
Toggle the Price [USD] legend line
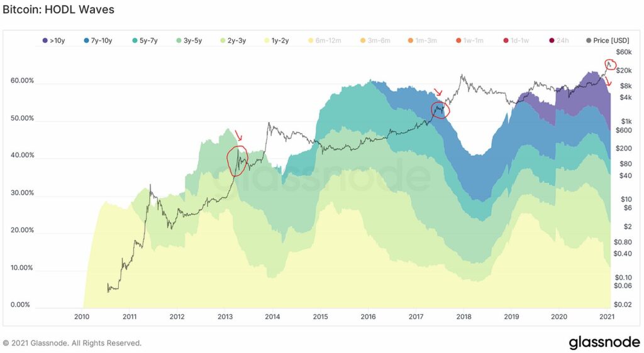pos(608,41)
